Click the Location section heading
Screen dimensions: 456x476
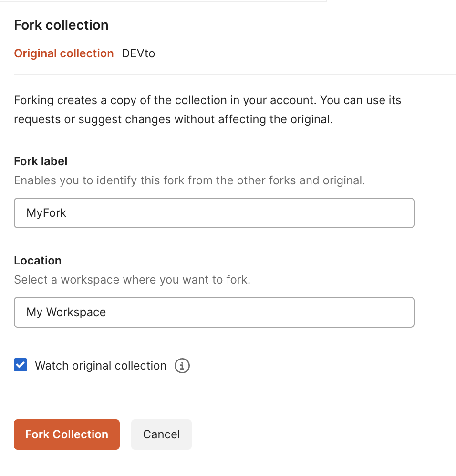[38, 261]
